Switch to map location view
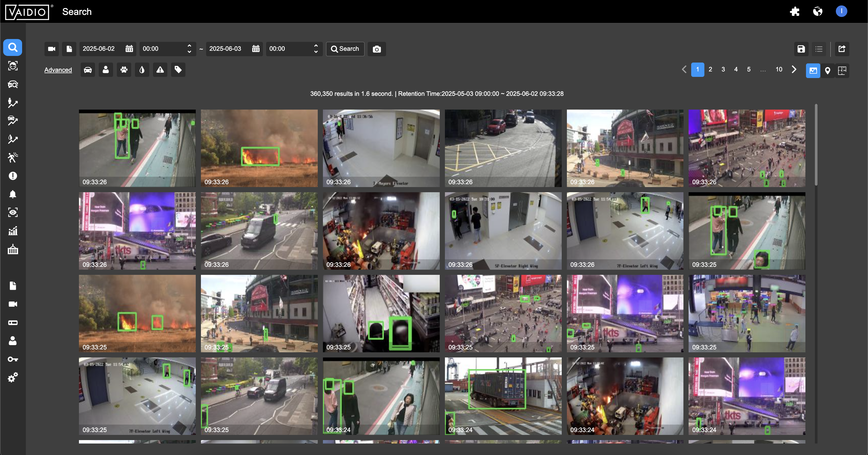Image resolution: width=868 pixels, height=455 pixels. 827,70
